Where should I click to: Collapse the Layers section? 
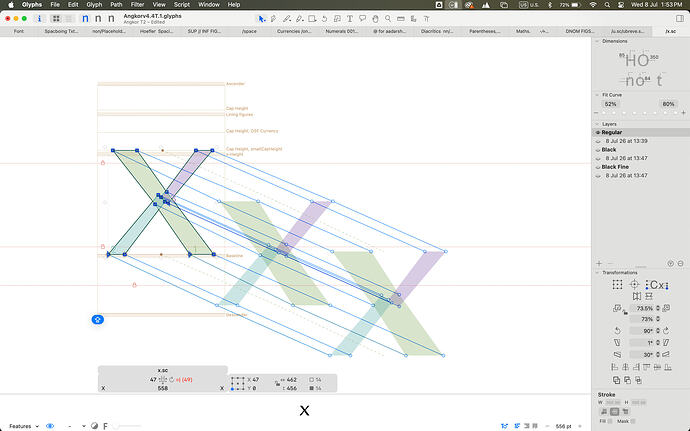[598, 124]
